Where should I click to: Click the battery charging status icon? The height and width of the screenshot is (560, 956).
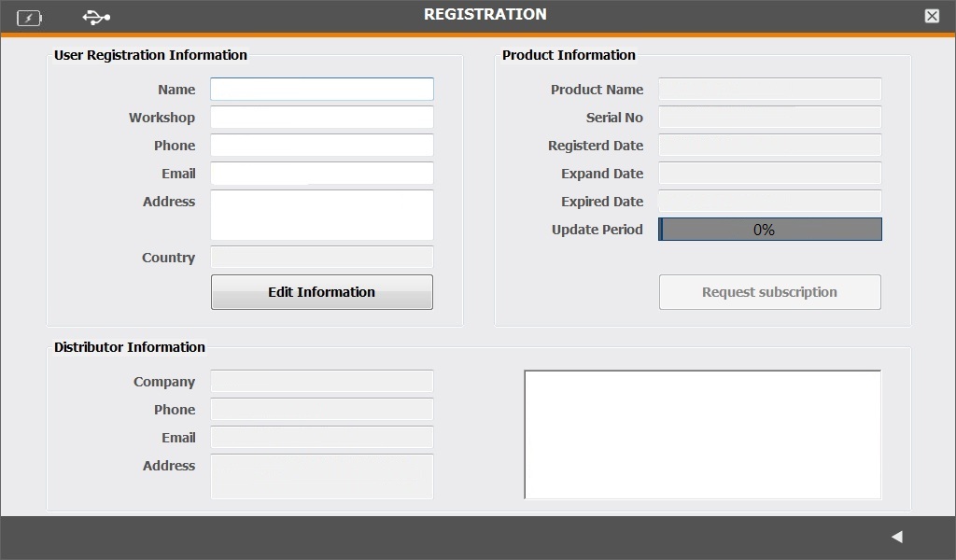29,18
